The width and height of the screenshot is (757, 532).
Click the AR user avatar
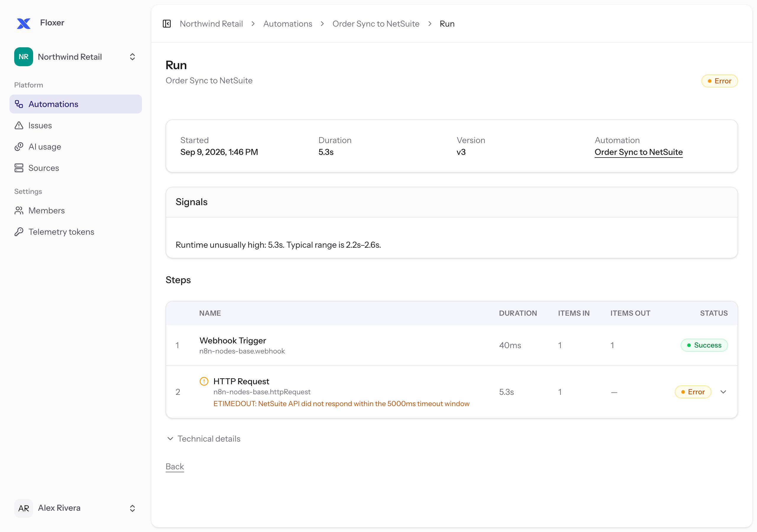[23, 508]
